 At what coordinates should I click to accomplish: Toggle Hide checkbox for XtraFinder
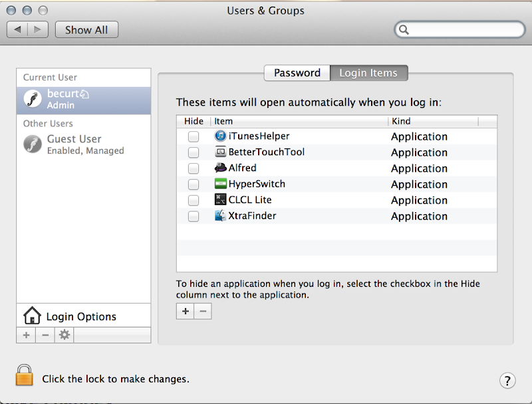[194, 216]
